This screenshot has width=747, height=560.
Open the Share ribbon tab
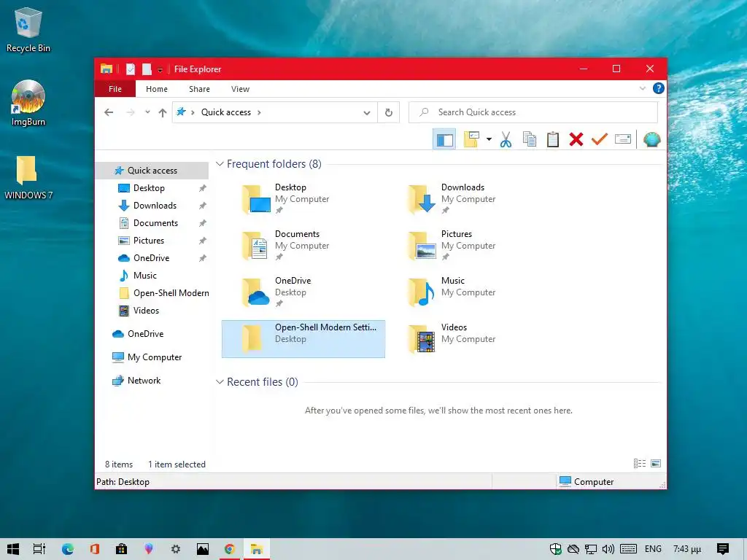[199, 89]
